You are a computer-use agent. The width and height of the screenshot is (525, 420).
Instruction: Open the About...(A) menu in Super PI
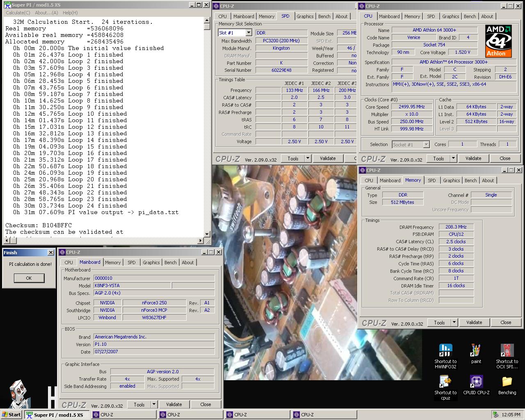point(46,13)
